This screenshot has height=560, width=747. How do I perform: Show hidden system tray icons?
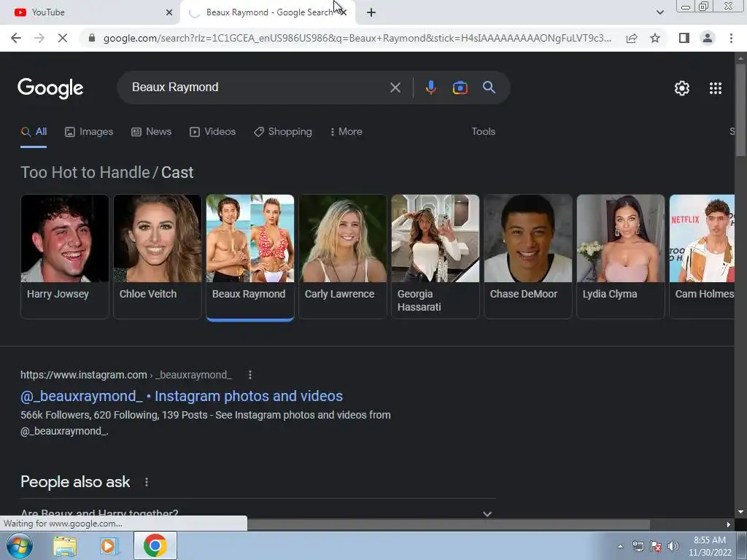620,546
